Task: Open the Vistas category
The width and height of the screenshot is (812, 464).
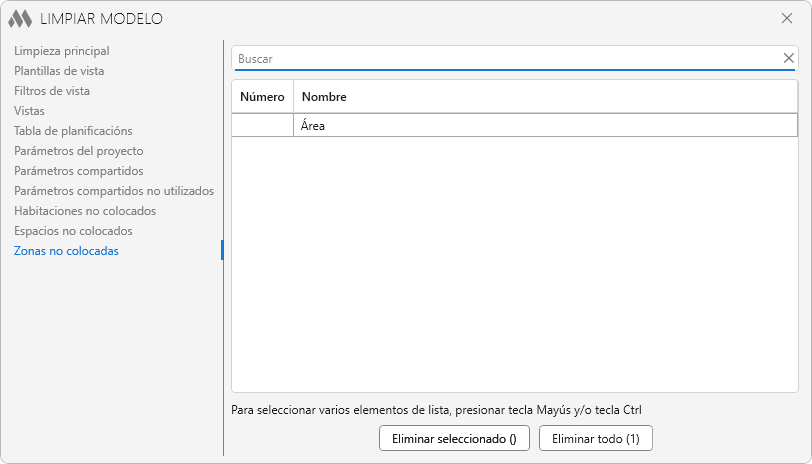Action: point(29,111)
